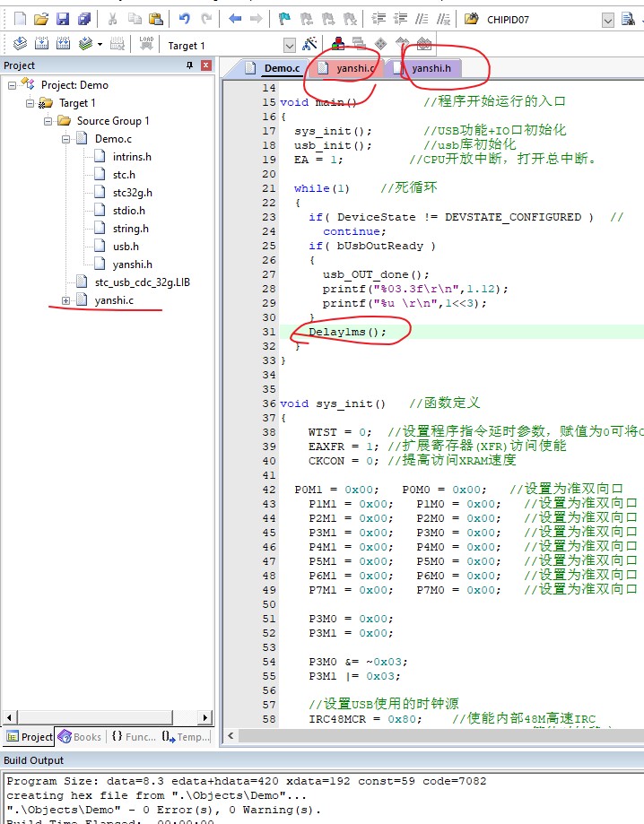Open the Target 1 selection dropdown
644x824 pixels.
pyautogui.click(x=289, y=45)
